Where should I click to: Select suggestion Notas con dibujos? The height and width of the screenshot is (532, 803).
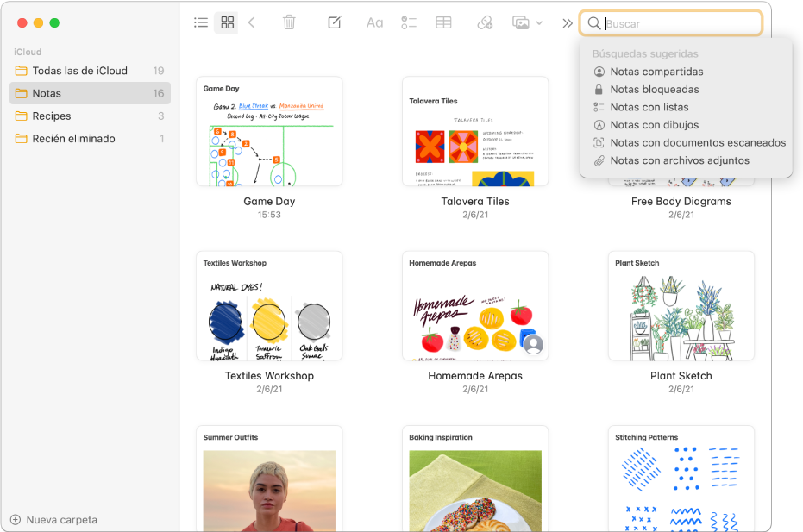tap(655, 125)
